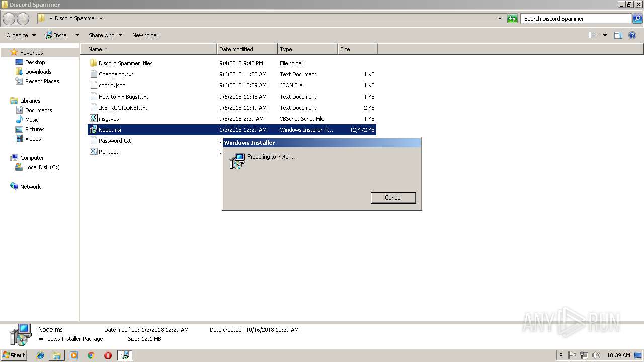
Task: Toggle the preview pane icon
Action: 618,35
